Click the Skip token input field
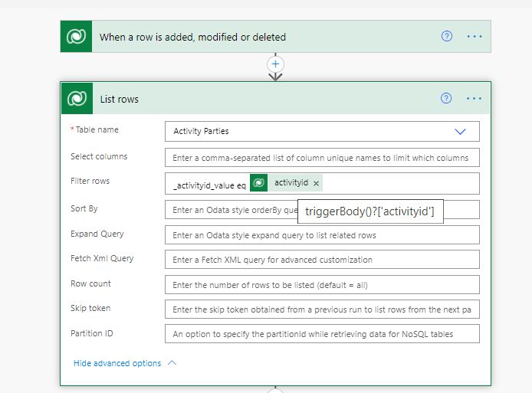The width and height of the screenshot is (532, 393). coord(322,309)
